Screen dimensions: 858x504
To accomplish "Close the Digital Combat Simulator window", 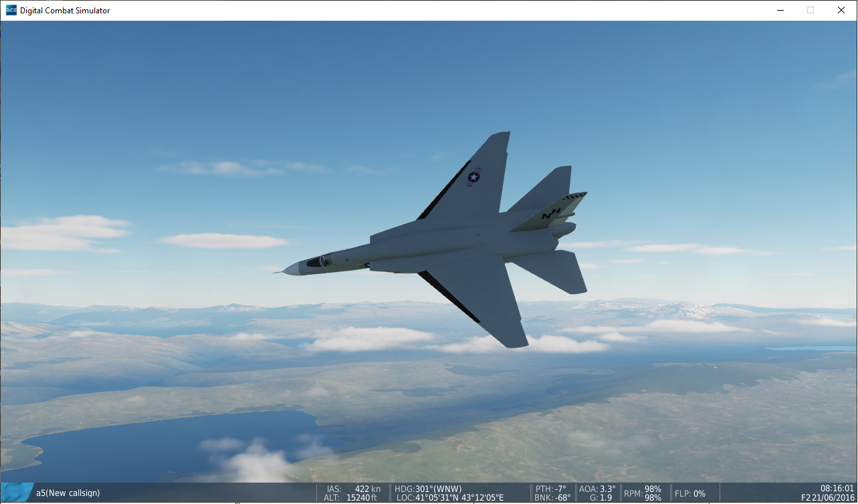I will (841, 10).
